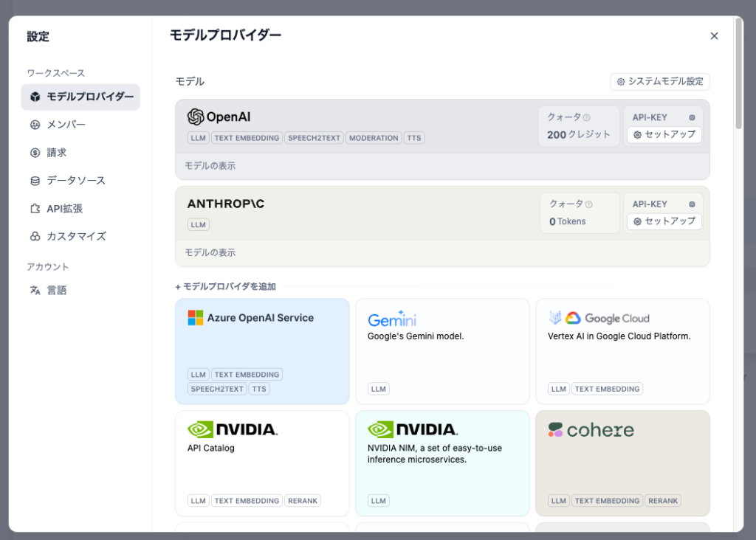The image size is (756, 540).
Task: Click the "0 Tokens" quota value
Action: click(568, 221)
